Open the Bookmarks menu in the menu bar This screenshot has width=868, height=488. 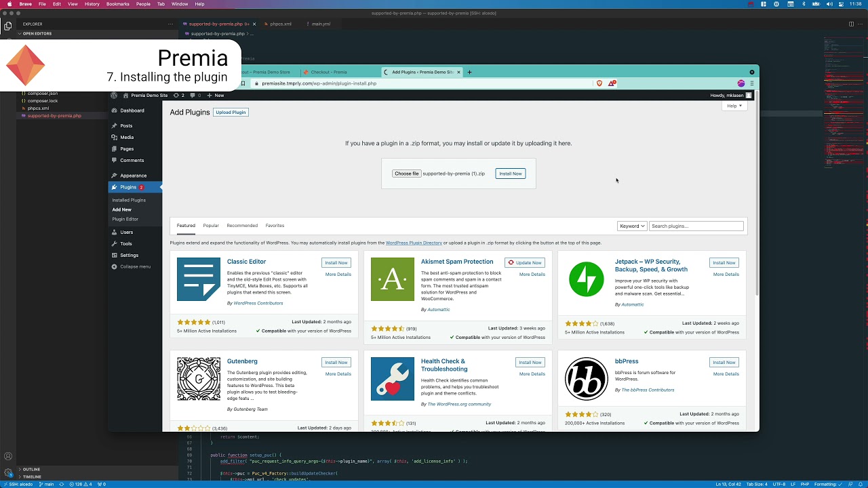click(x=118, y=4)
